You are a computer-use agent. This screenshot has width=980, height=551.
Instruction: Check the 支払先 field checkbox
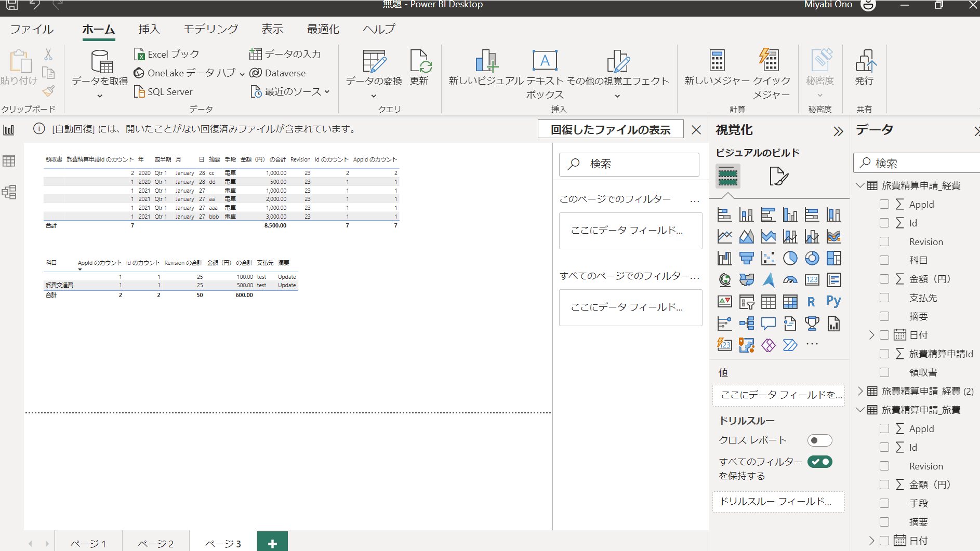point(884,298)
